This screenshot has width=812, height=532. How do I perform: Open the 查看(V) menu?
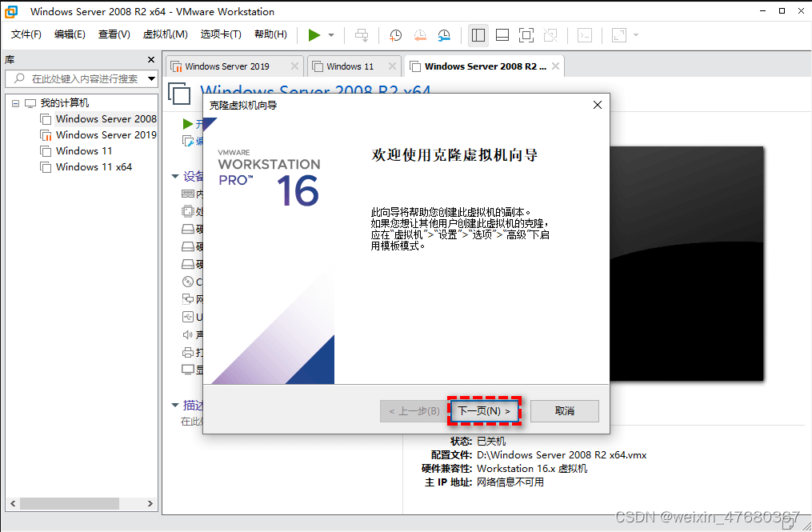[114, 34]
